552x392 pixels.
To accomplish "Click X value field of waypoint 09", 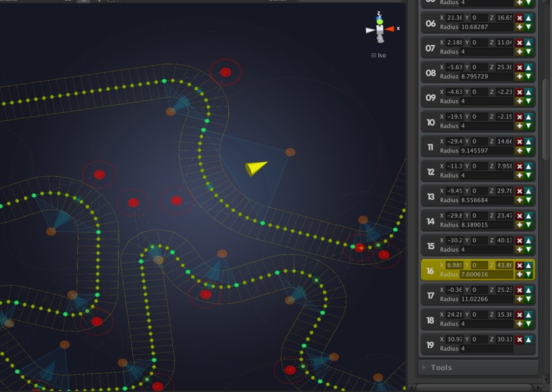I will point(455,92).
